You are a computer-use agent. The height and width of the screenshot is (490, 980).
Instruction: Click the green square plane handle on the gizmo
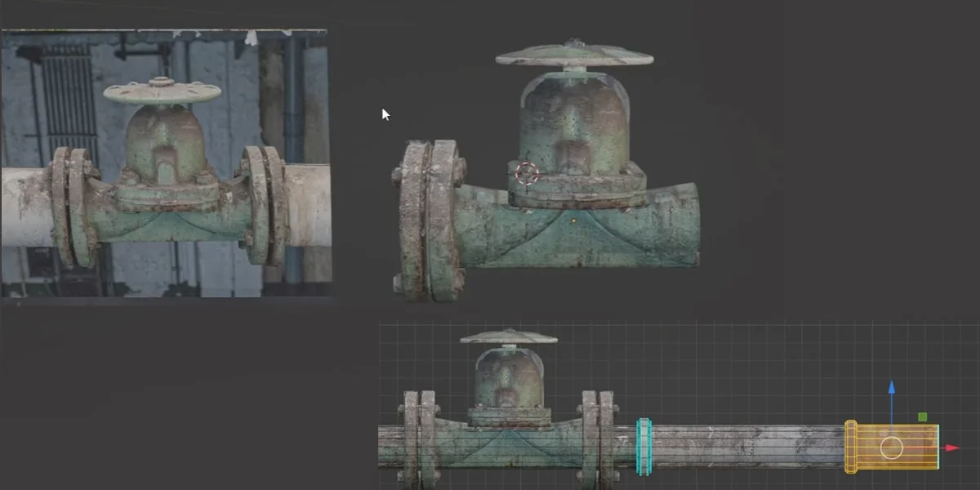pyautogui.click(x=922, y=416)
